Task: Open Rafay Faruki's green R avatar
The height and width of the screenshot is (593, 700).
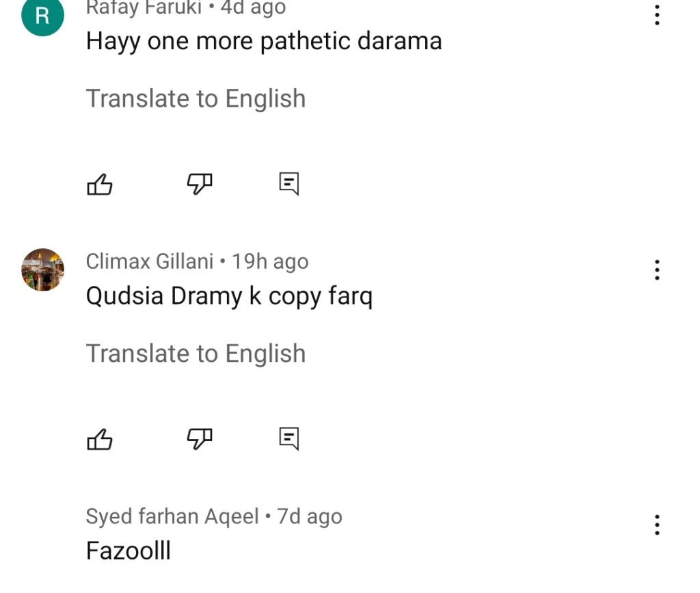Action: tap(43, 15)
